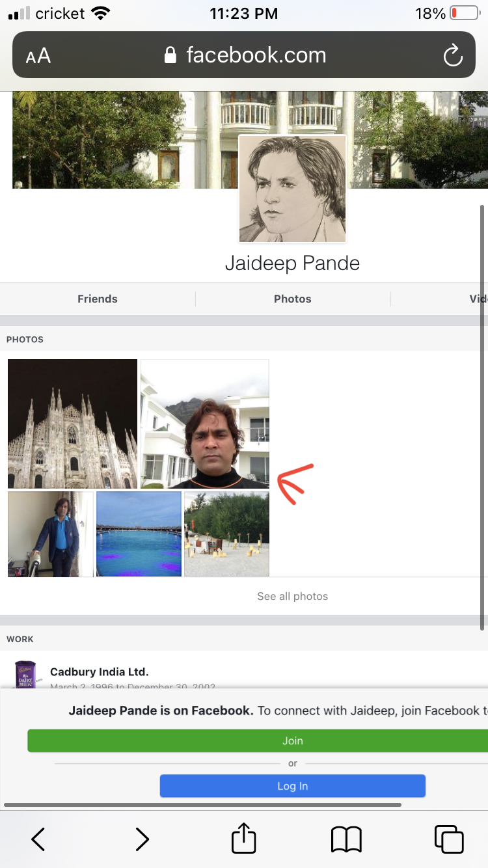488x868 pixels.
Task: Open the selfie photo with white building
Action: click(x=205, y=424)
